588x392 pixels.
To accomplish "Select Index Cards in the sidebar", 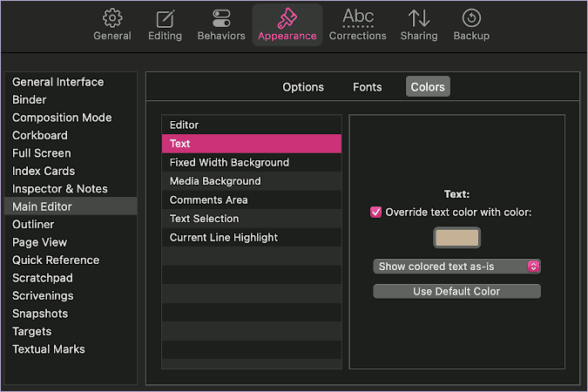I will click(71, 171).
